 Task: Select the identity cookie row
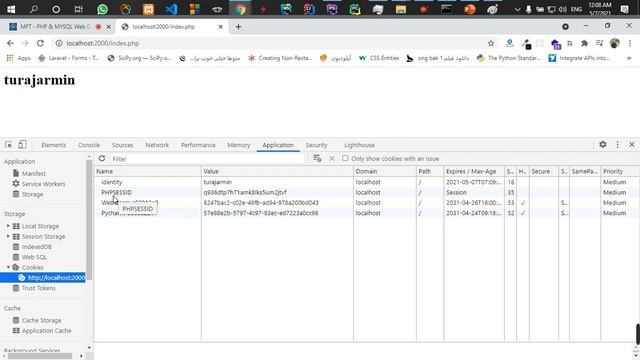[367, 182]
